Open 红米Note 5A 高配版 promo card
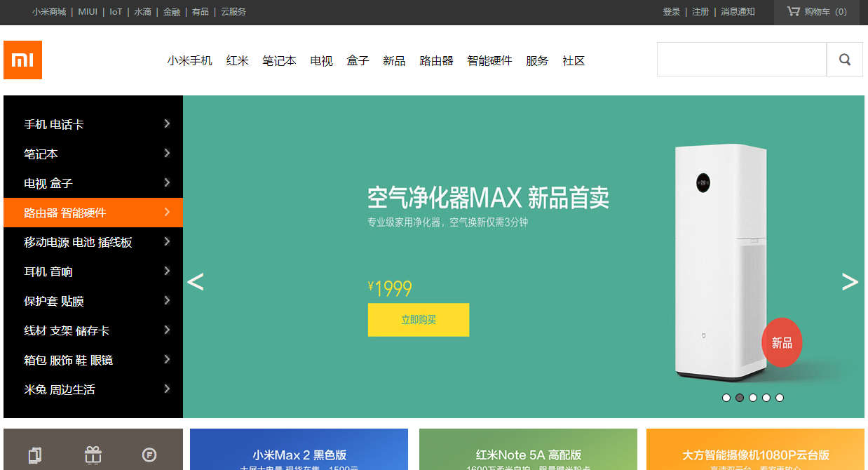The height and width of the screenshot is (470, 868). 529,450
